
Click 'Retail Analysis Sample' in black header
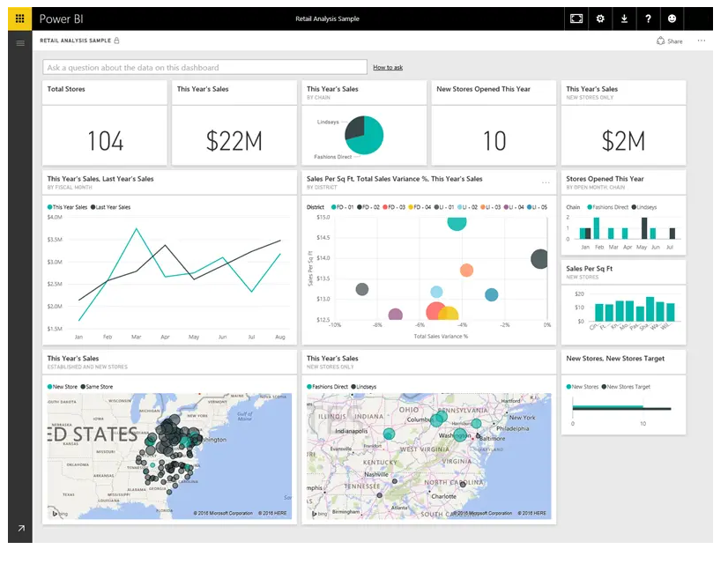pyautogui.click(x=327, y=19)
